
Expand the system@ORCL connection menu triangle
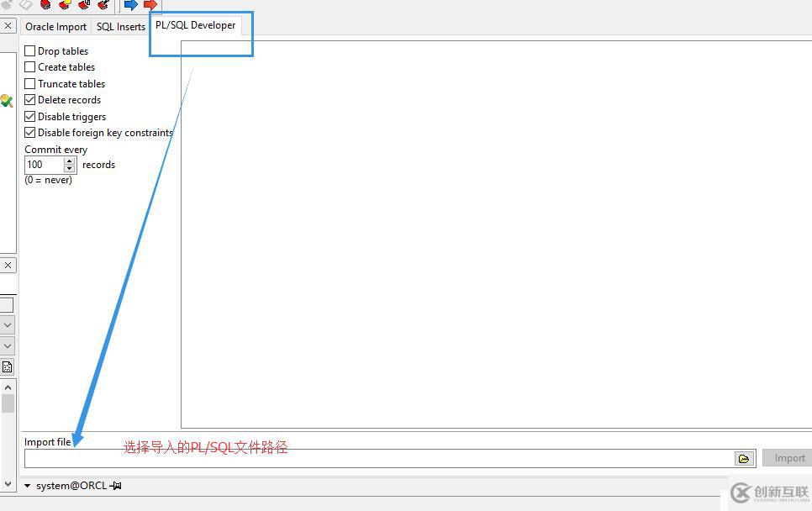coord(28,486)
